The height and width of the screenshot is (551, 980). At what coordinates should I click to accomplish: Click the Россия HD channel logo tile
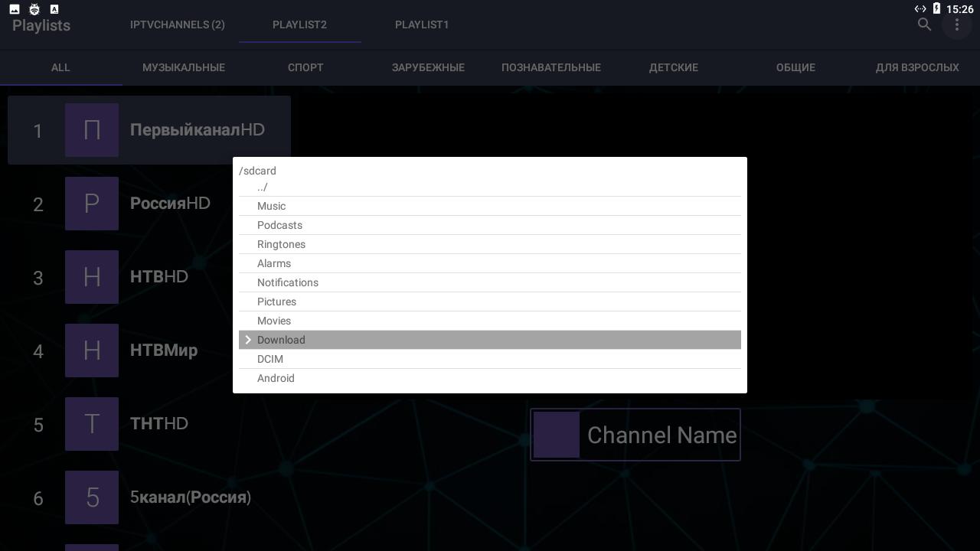tap(92, 204)
